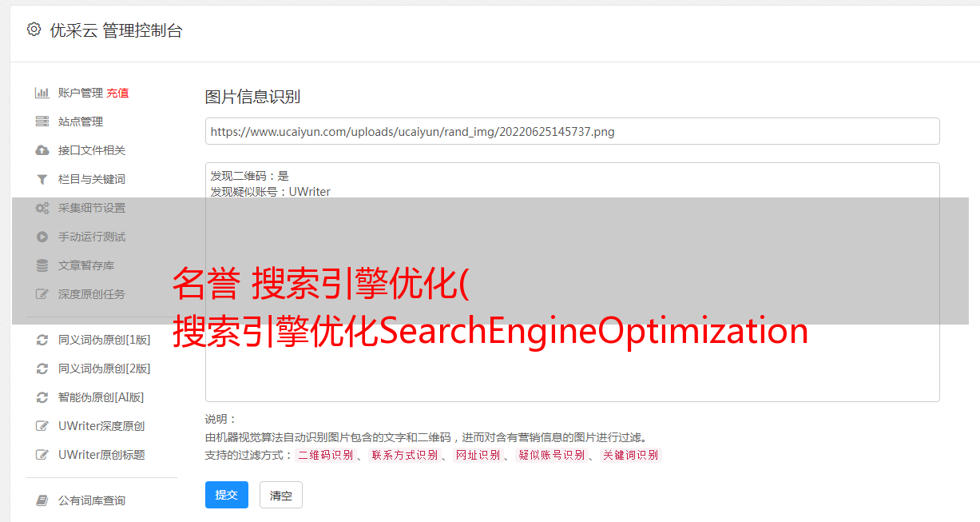Click the recognition result text area
Viewport: 980px width, 522px height.
572,281
